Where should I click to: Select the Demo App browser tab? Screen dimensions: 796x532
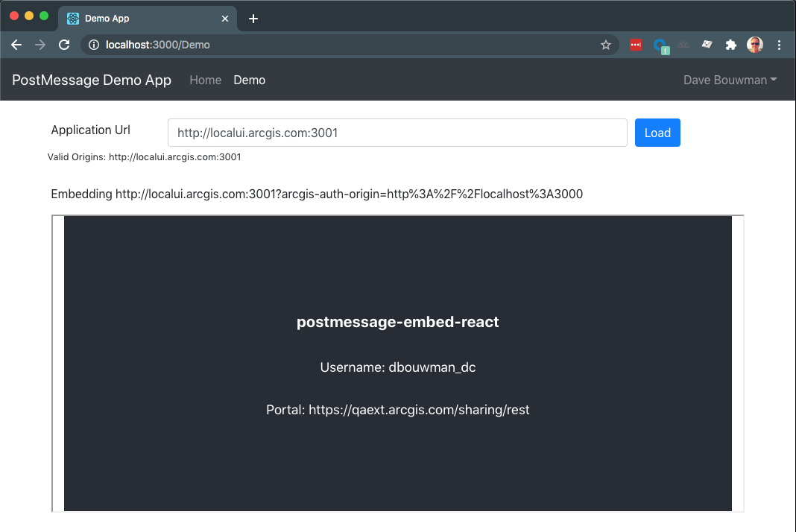(148, 19)
